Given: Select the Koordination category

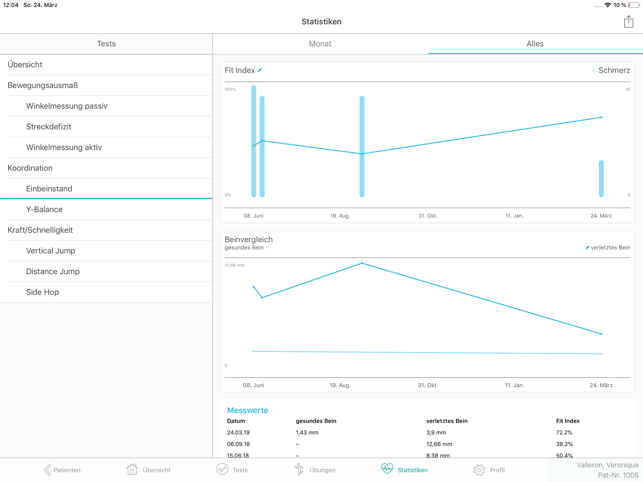Looking at the screenshot, I should [106, 168].
